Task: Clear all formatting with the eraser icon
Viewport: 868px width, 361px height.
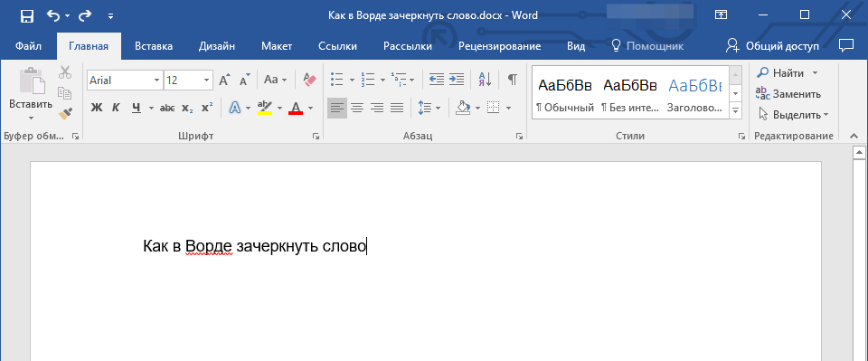Action: tap(309, 80)
